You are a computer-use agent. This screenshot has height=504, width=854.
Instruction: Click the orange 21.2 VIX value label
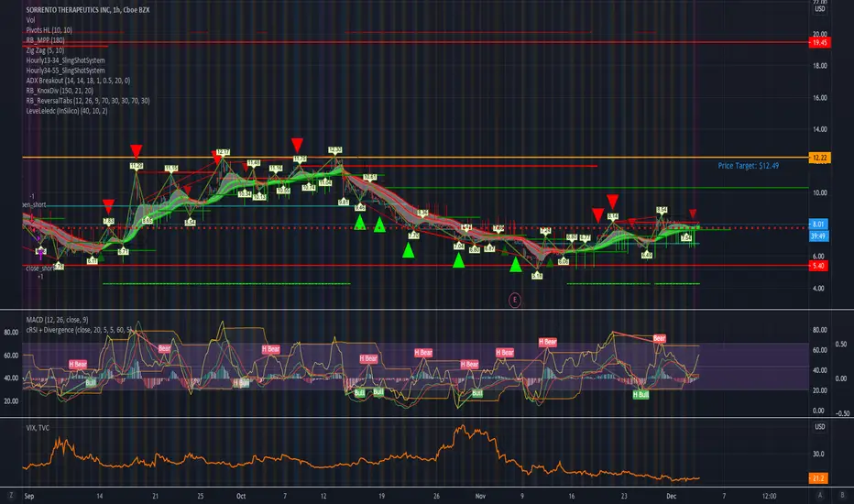(x=818, y=477)
